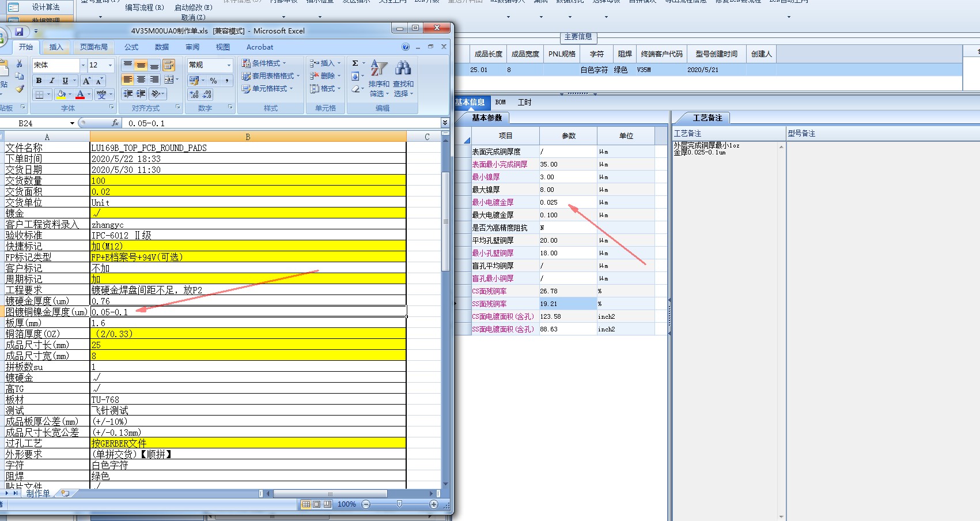Apply the yellow fill color bucket
The image size is (980, 521).
tap(61, 94)
